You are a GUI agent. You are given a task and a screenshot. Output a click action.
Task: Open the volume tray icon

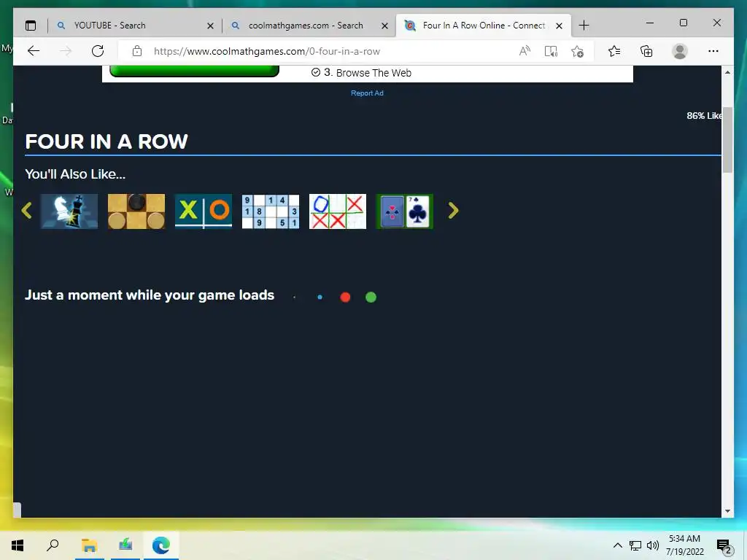[x=653, y=545]
